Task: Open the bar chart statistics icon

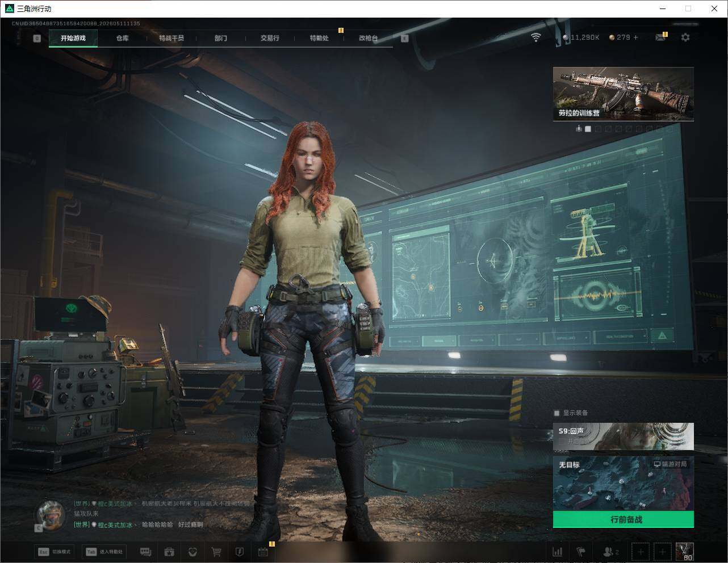Action: tap(558, 552)
